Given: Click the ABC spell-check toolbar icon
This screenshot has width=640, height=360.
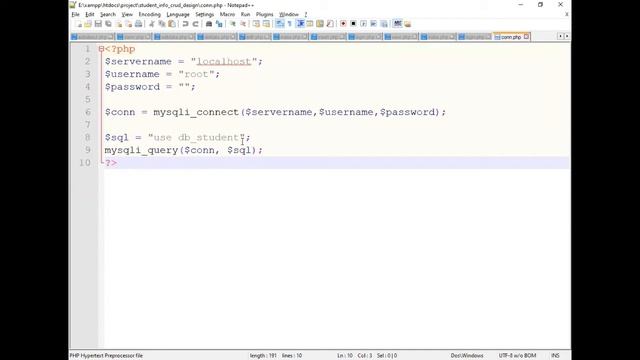Looking at the screenshot, I should click(398, 24).
